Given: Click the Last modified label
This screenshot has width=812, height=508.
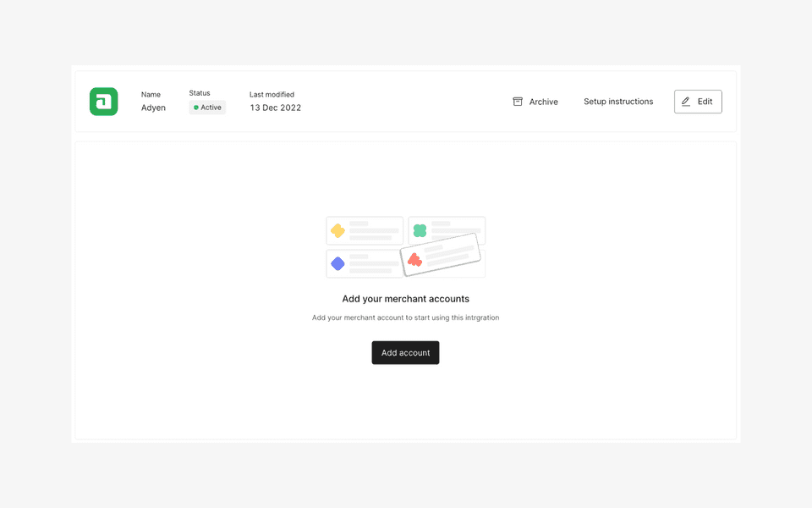Looking at the screenshot, I should click(x=272, y=94).
